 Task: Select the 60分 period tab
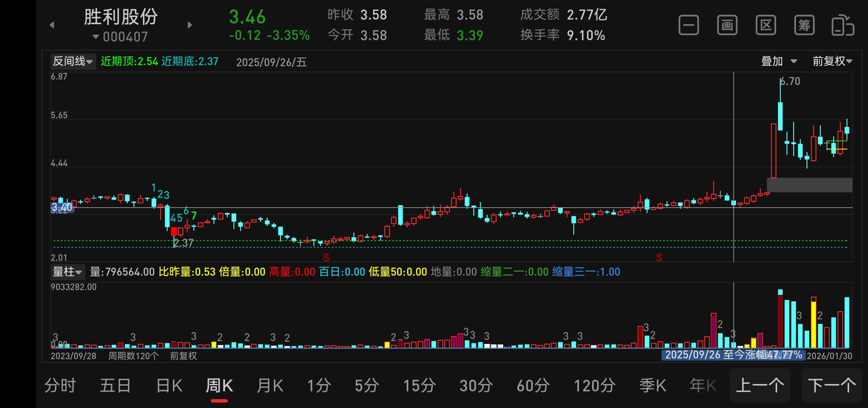click(533, 386)
